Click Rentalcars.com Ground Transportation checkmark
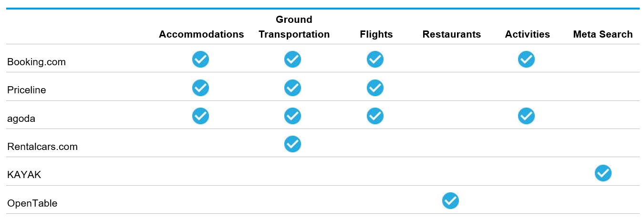Screen dimensions: 644x219 [x=292, y=144]
